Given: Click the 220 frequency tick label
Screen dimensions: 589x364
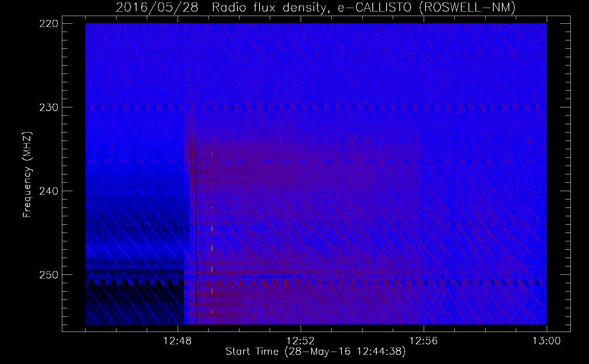Looking at the screenshot, I should 49,24.
